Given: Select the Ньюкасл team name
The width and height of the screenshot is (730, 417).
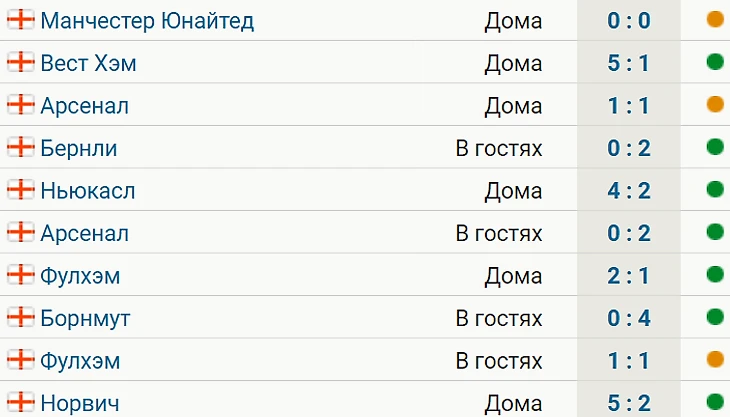Looking at the screenshot, I should 88,190.
